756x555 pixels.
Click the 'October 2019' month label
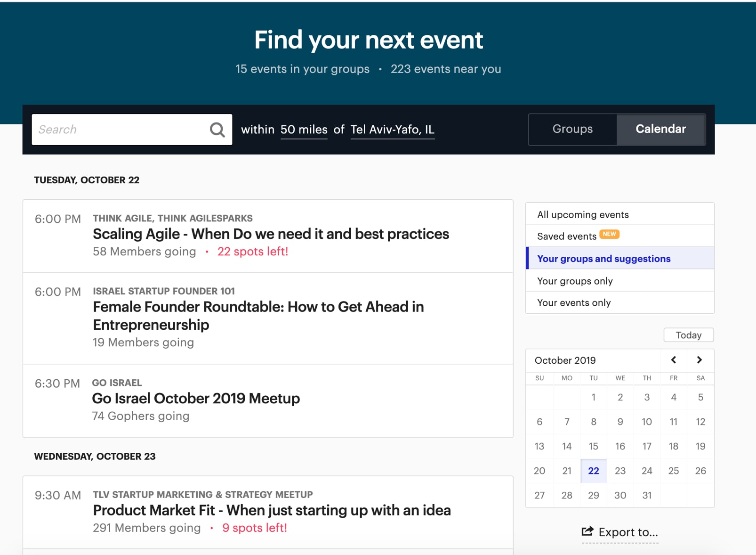pos(565,360)
